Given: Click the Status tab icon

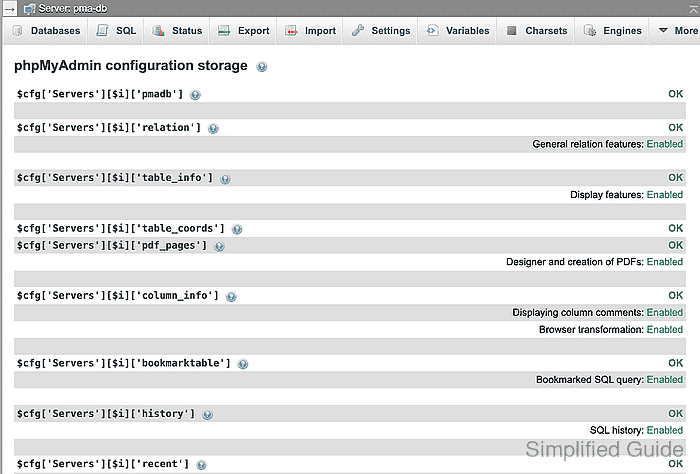Looking at the screenshot, I should click(158, 31).
